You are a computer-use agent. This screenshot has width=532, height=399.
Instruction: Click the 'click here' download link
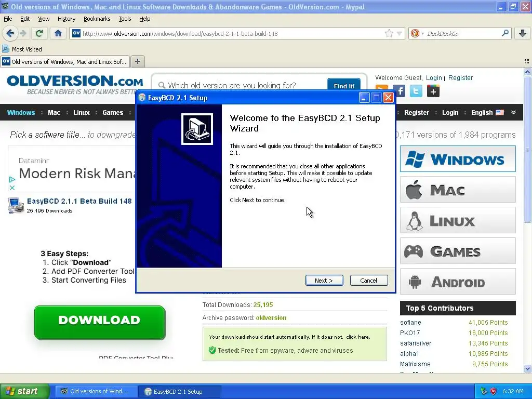[357, 337]
